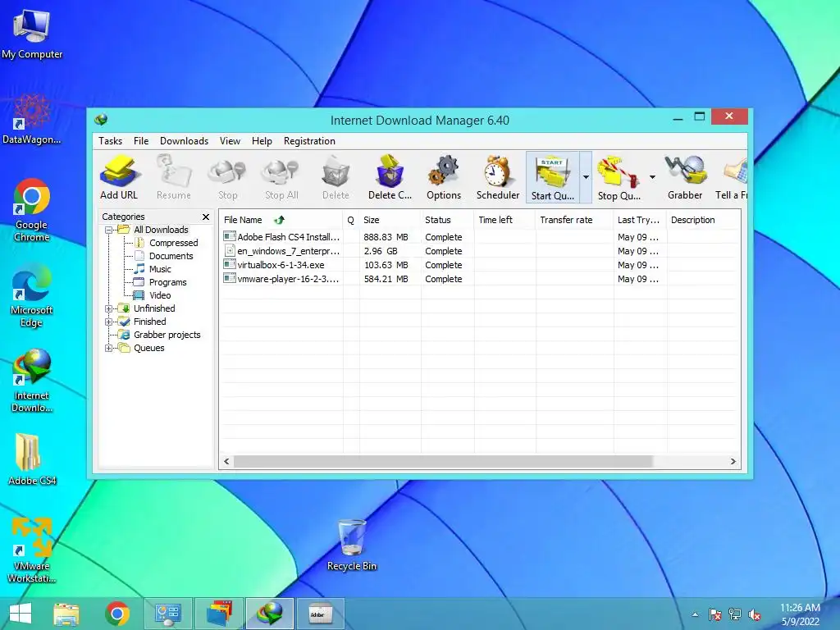
Task: Expand the Queues tree node
Action: [109, 348]
